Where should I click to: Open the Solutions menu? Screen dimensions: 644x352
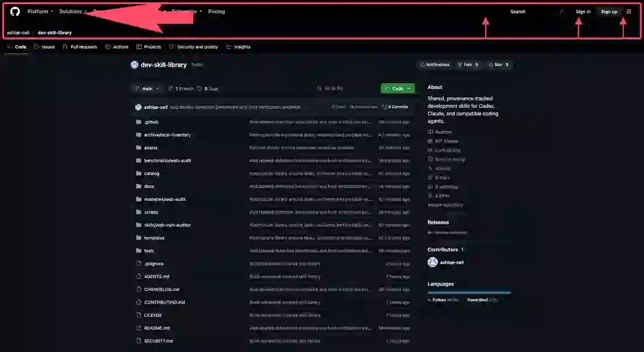coord(73,12)
